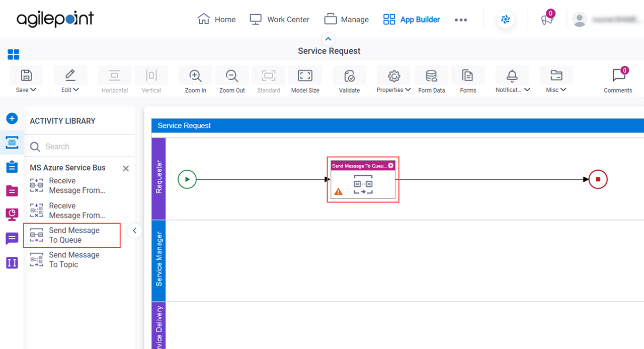Viewport: 644px width, 349px height.
Task: Select the magenta document sidebar icon
Action: (x=12, y=190)
